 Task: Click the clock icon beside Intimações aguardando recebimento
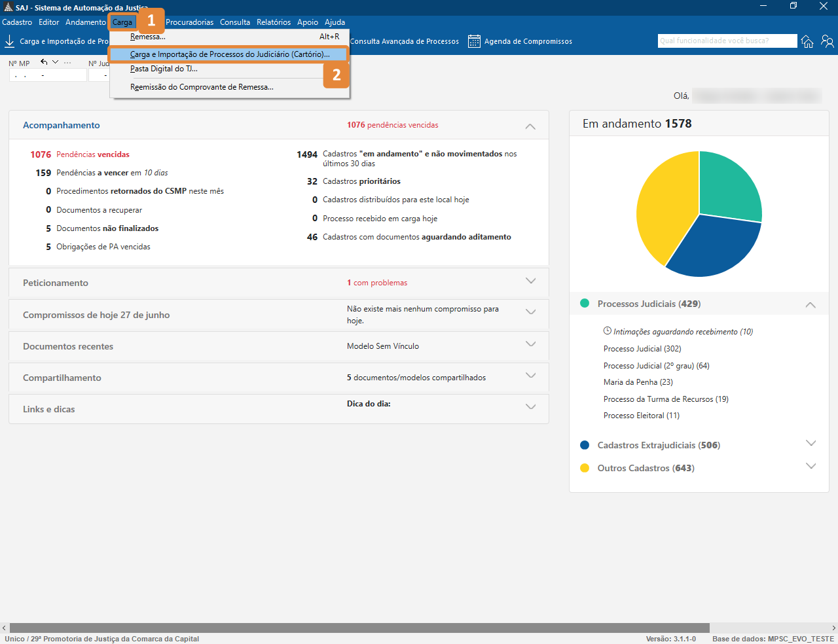(x=607, y=331)
